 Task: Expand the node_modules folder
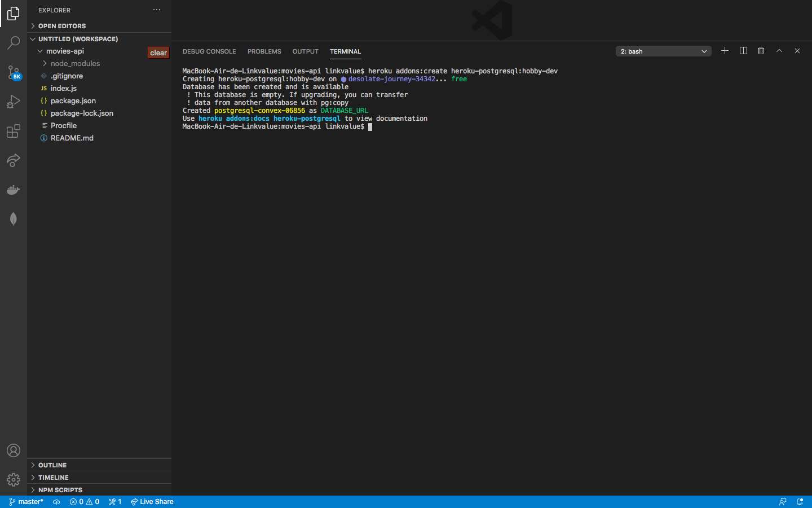click(99, 63)
